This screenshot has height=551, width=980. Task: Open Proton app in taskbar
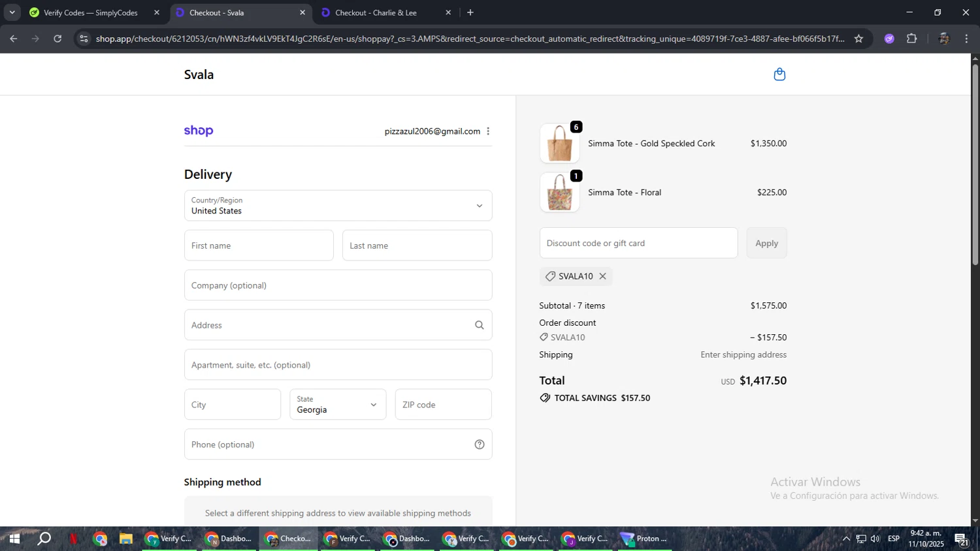pos(645,539)
